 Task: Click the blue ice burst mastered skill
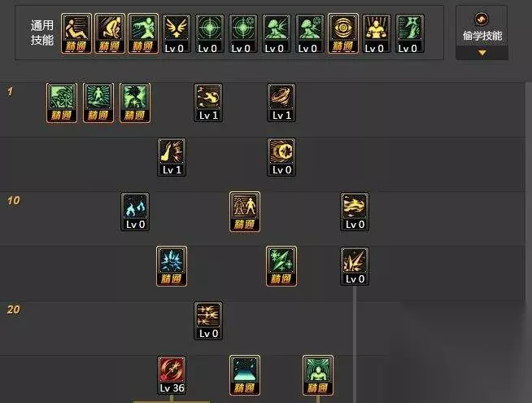pos(172,266)
